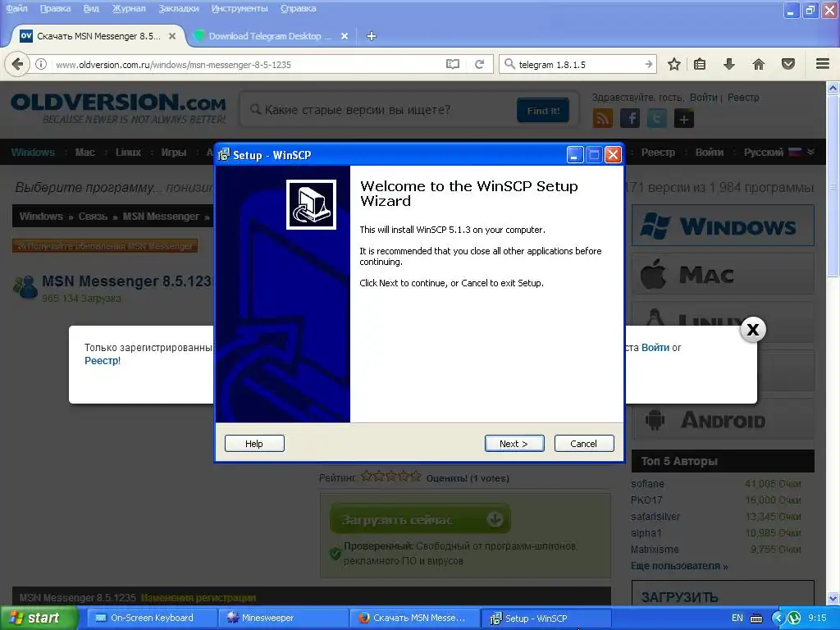
Task: Click Войти link in the top greeting
Action: [x=703, y=98]
